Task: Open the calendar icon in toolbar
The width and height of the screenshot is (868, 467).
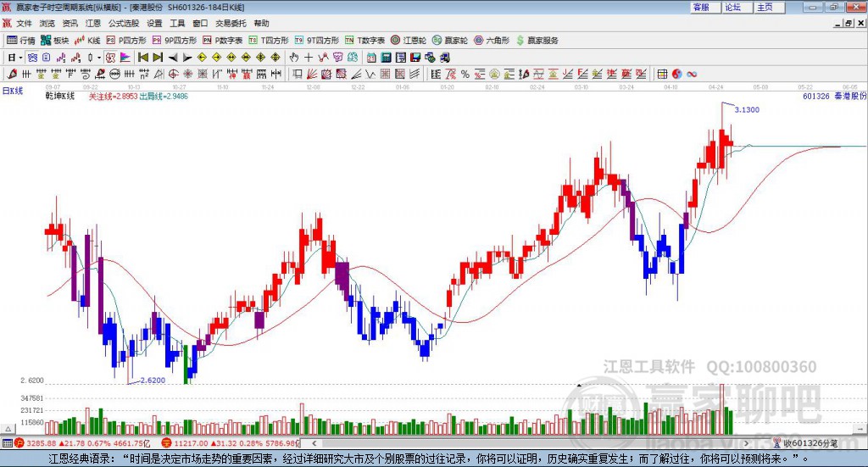Action: coord(371,58)
